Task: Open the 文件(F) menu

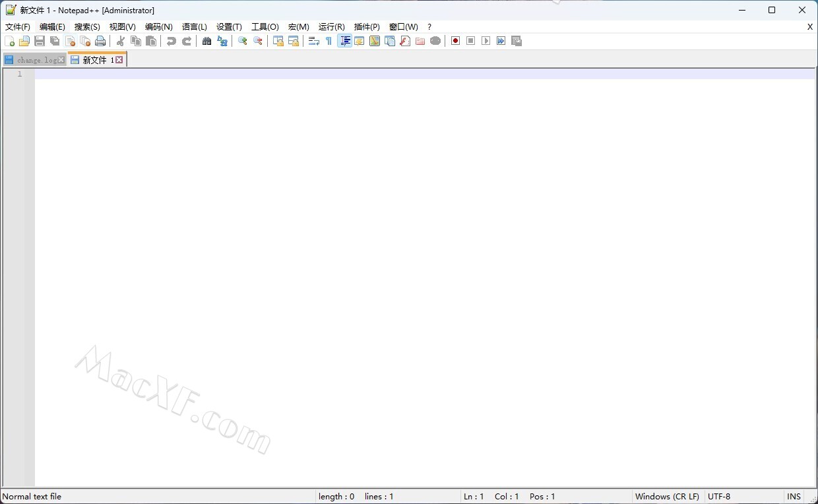Action: (18, 27)
